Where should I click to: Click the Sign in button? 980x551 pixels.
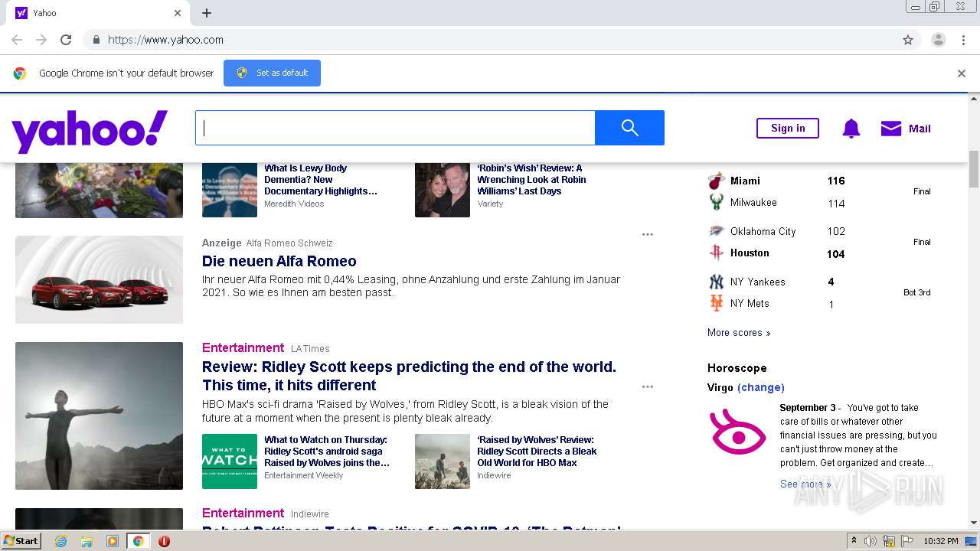click(788, 128)
